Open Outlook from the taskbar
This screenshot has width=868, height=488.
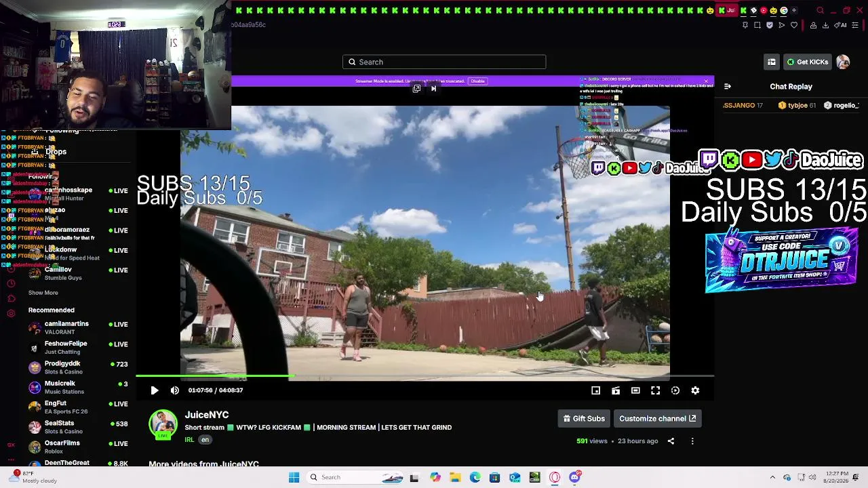click(515, 477)
